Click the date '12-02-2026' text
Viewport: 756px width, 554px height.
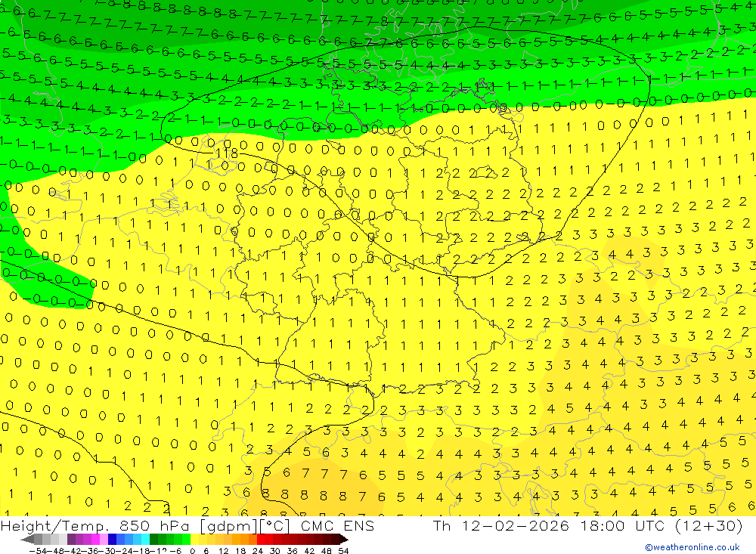[516, 525]
